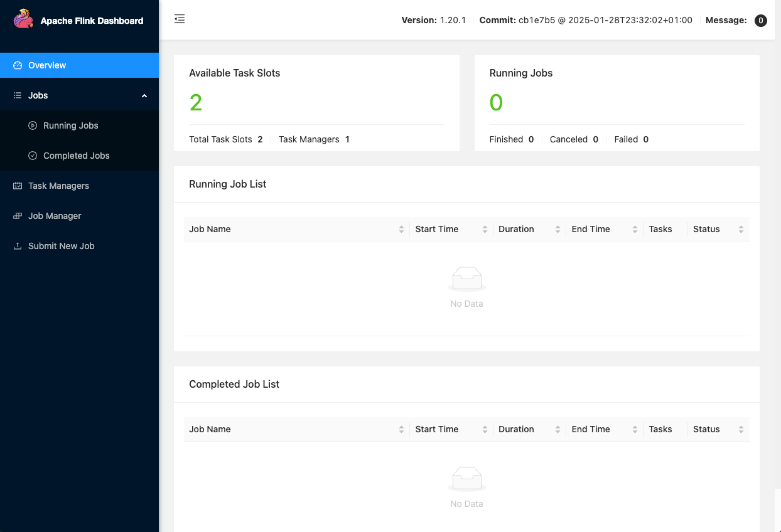
Task: Click the Task Managers schedule icon
Action: 18,186
